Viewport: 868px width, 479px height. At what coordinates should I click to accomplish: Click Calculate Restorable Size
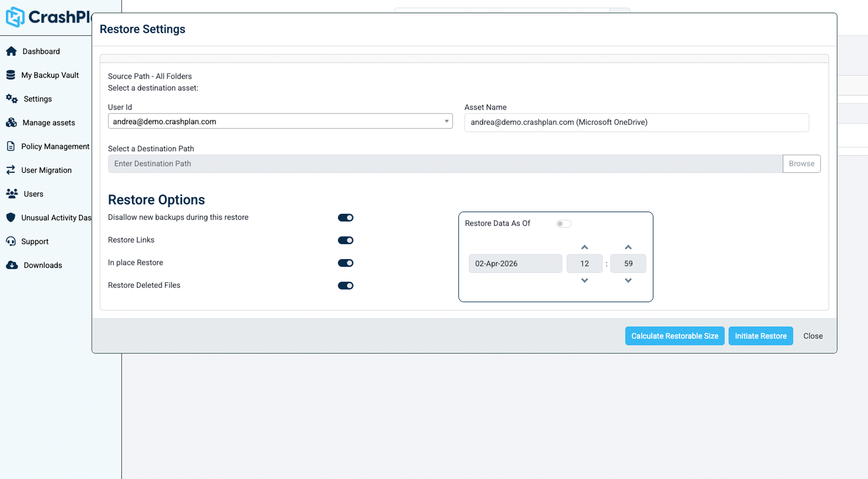(675, 336)
